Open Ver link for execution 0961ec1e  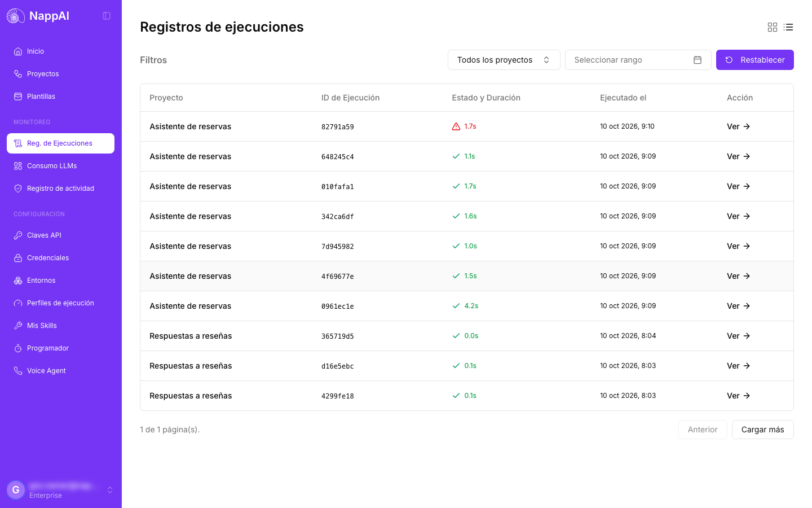tap(738, 306)
